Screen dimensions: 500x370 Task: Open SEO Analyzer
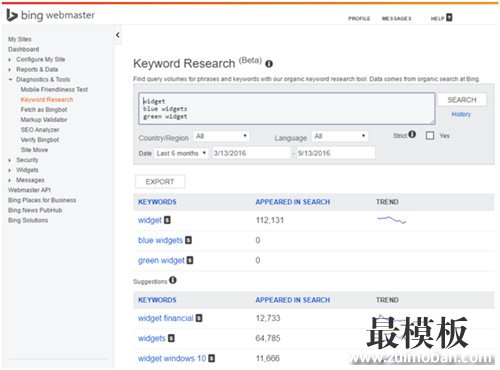(40, 130)
